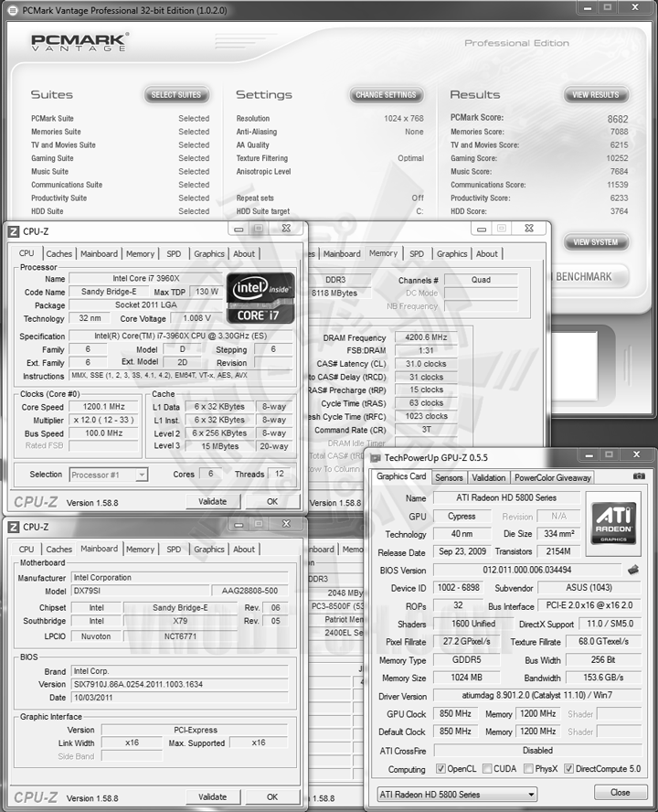Viewport: 658px width, 812px height.
Task: Click Validate in the lower CPU-Z window
Action: tap(213, 797)
